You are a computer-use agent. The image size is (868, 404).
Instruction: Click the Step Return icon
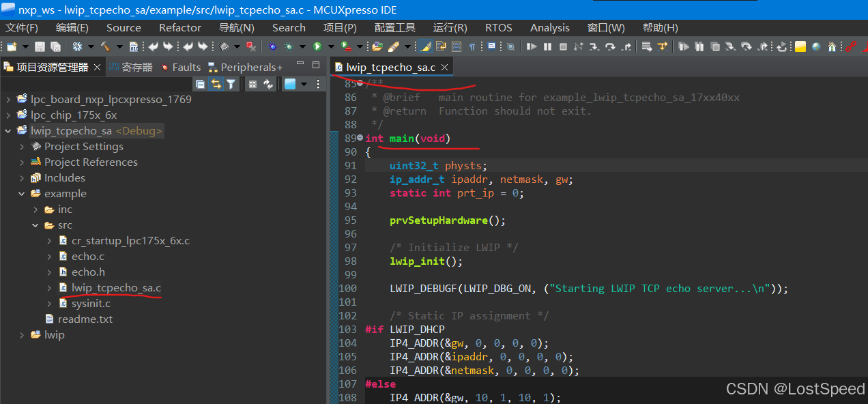[x=626, y=46]
